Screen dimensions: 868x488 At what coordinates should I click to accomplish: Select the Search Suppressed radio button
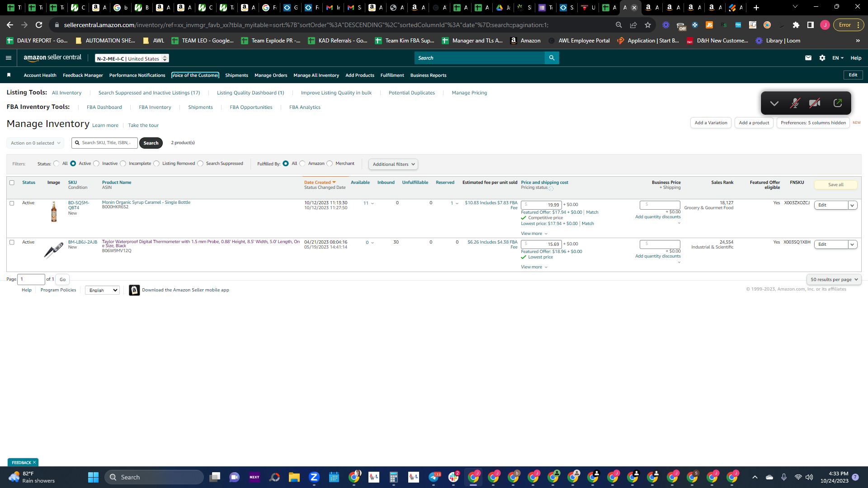(200, 164)
